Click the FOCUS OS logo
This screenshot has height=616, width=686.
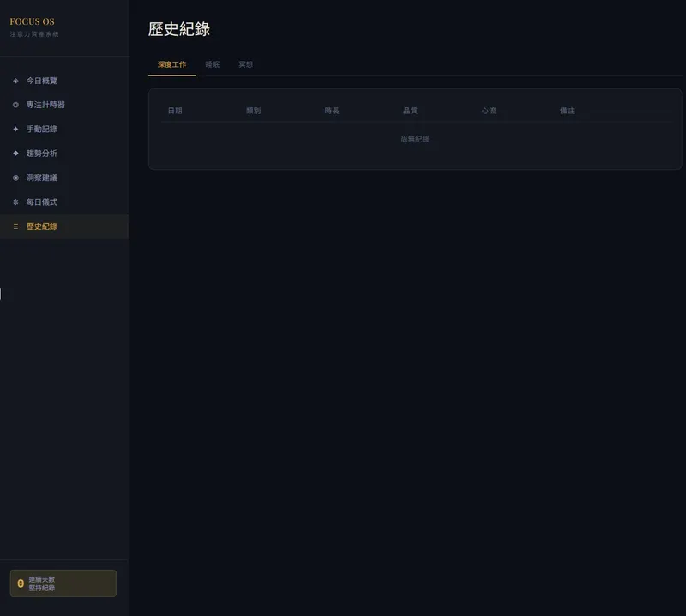pyautogui.click(x=33, y=21)
